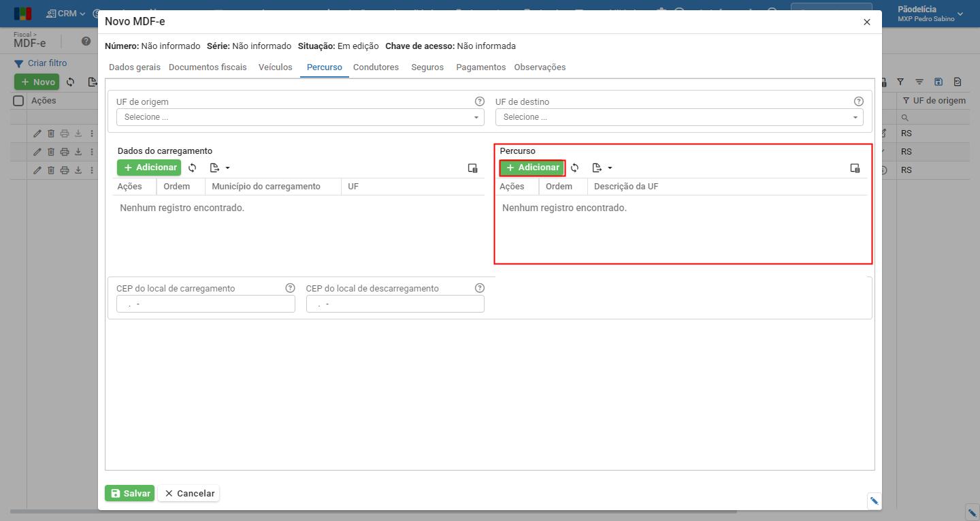Refresh the Percurso grid
The image size is (980, 521).
pos(575,168)
